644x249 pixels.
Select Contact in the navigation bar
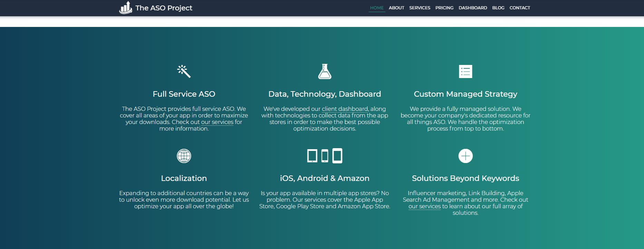click(x=519, y=8)
